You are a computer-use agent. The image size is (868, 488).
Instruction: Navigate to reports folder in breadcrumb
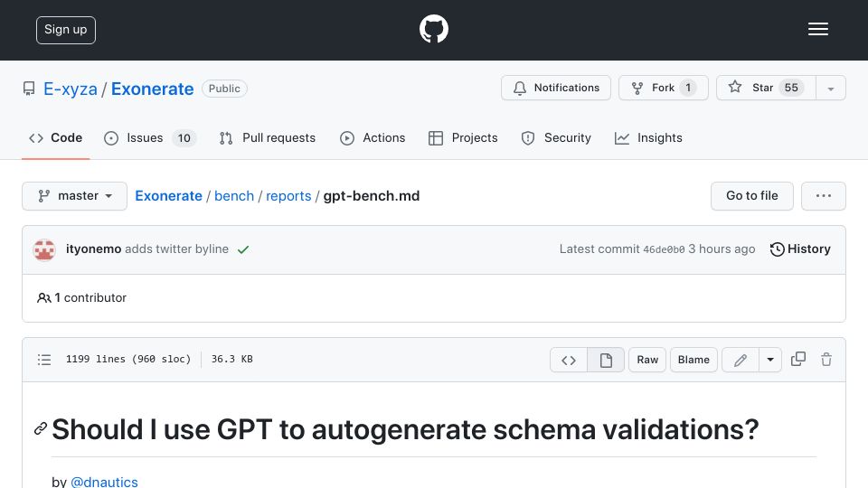[288, 196]
